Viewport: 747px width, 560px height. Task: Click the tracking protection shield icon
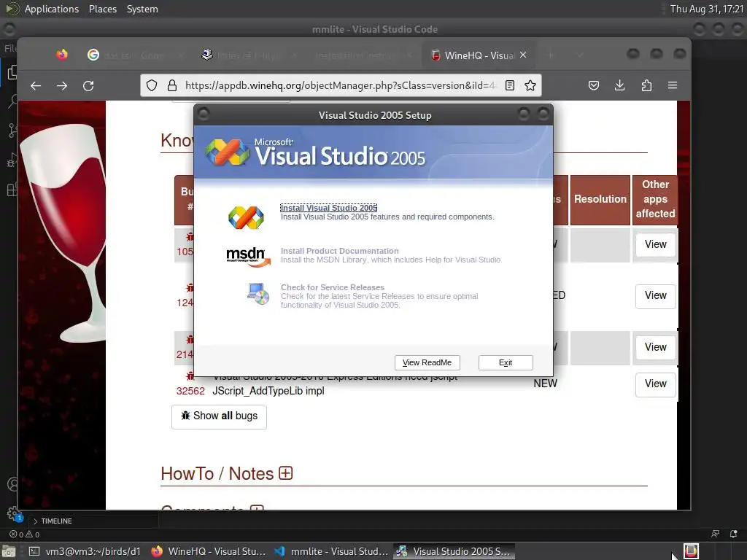pyautogui.click(x=152, y=85)
